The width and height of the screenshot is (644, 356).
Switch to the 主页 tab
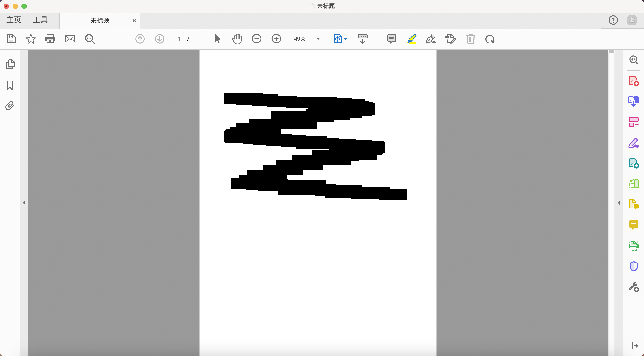pyautogui.click(x=14, y=20)
